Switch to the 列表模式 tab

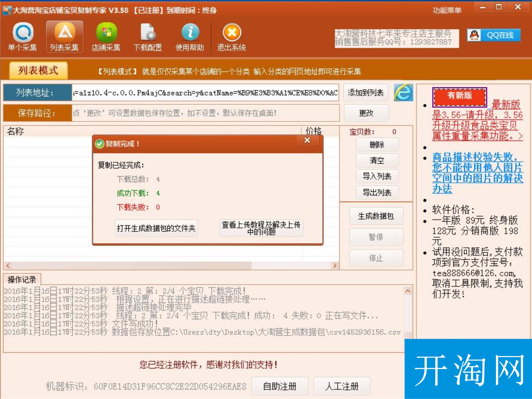[38, 70]
